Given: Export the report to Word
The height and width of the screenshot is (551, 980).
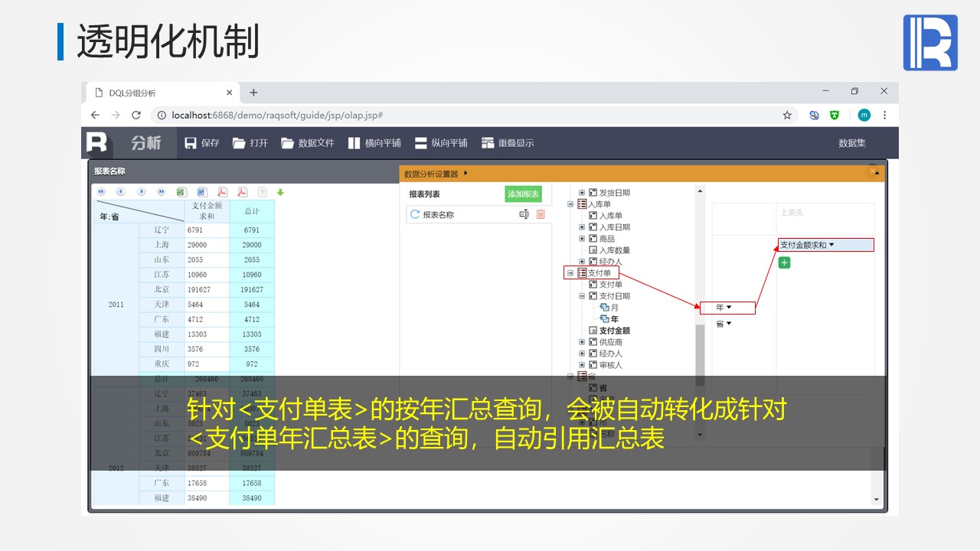Looking at the screenshot, I should click(201, 192).
